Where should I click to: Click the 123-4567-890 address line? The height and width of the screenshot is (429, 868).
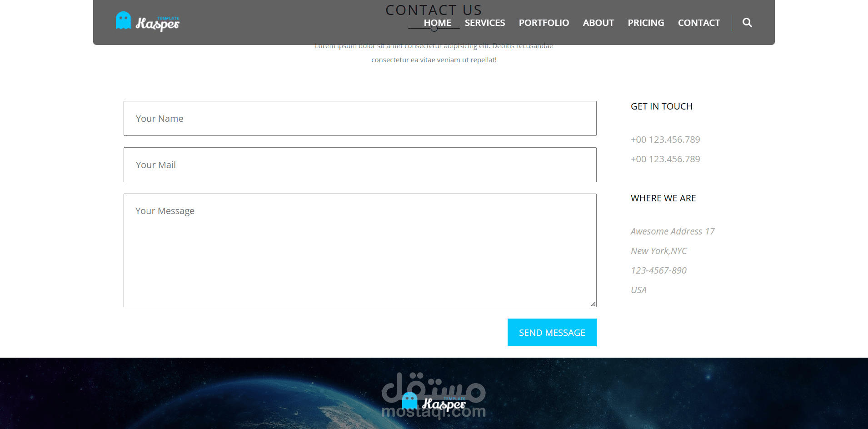(x=658, y=270)
